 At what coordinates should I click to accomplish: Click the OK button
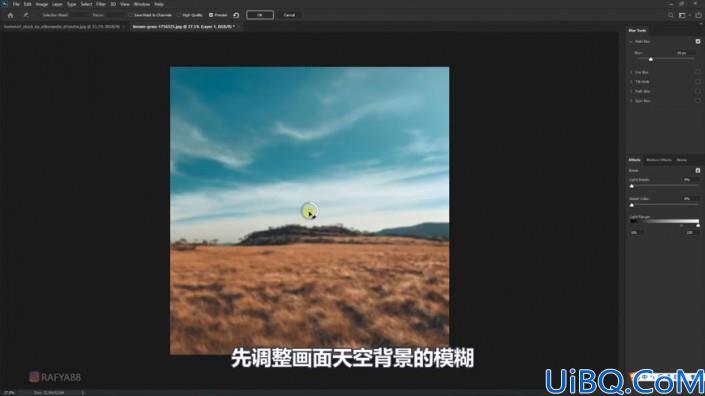coord(260,15)
